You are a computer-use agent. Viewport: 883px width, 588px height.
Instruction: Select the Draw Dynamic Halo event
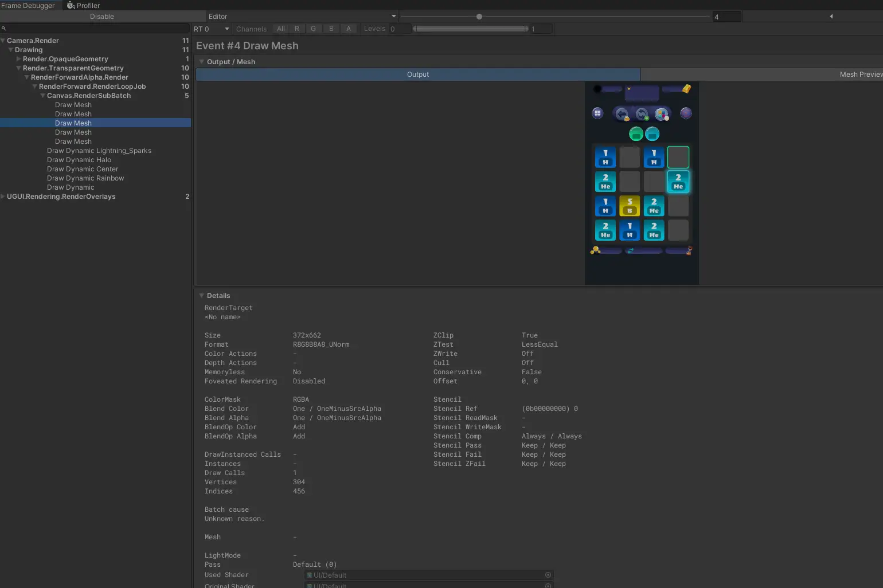(x=79, y=160)
